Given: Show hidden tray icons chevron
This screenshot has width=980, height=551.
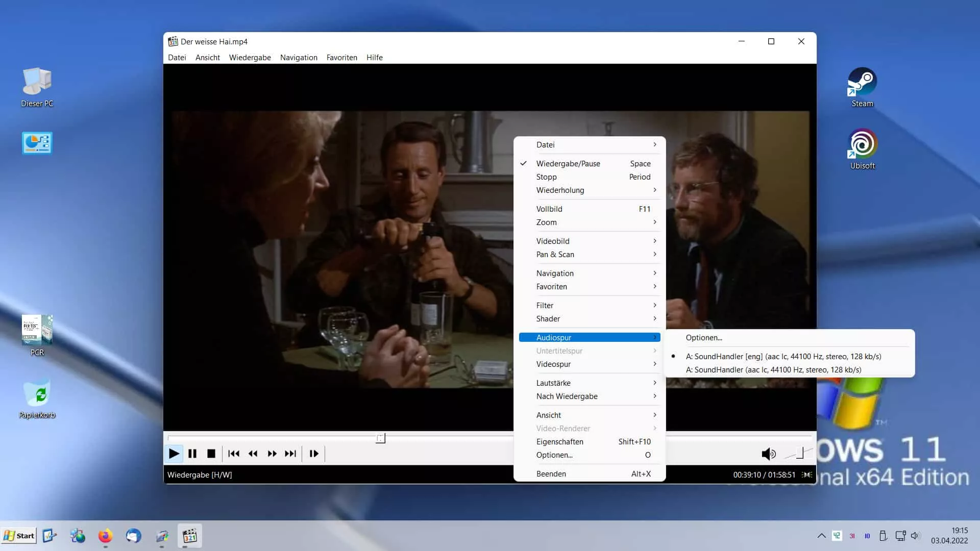Looking at the screenshot, I should pyautogui.click(x=821, y=536).
